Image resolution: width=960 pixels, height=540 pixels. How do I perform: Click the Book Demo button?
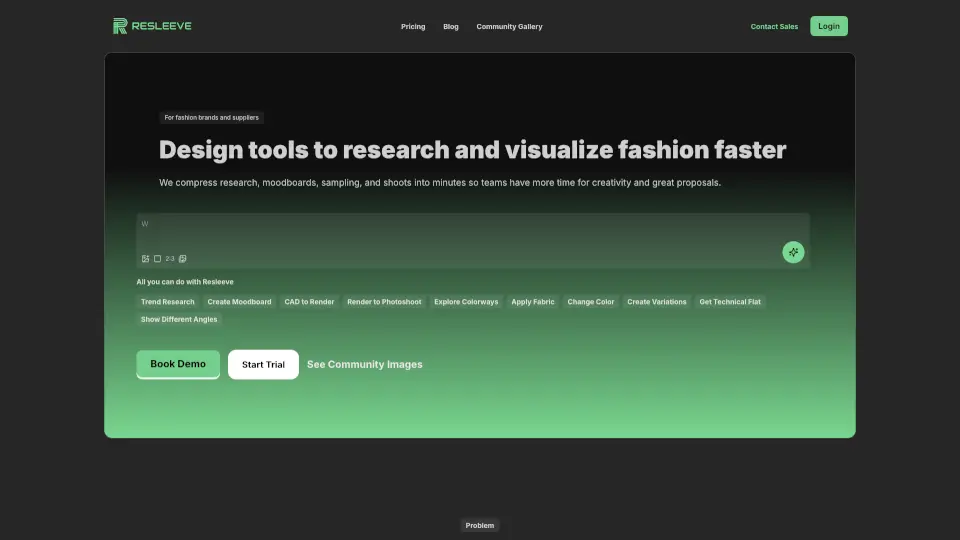pyautogui.click(x=178, y=364)
